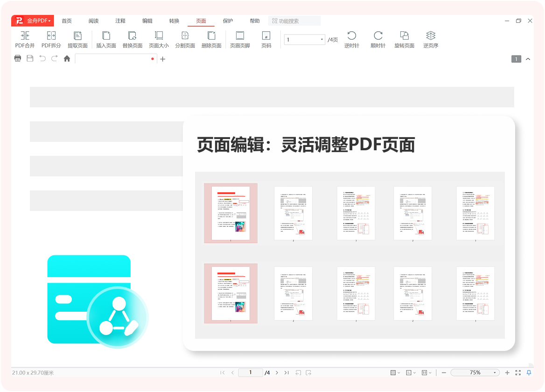Switch to the 首页 tab
Image resolution: width=545 pixels, height=392 pixels.
(67, 21)
